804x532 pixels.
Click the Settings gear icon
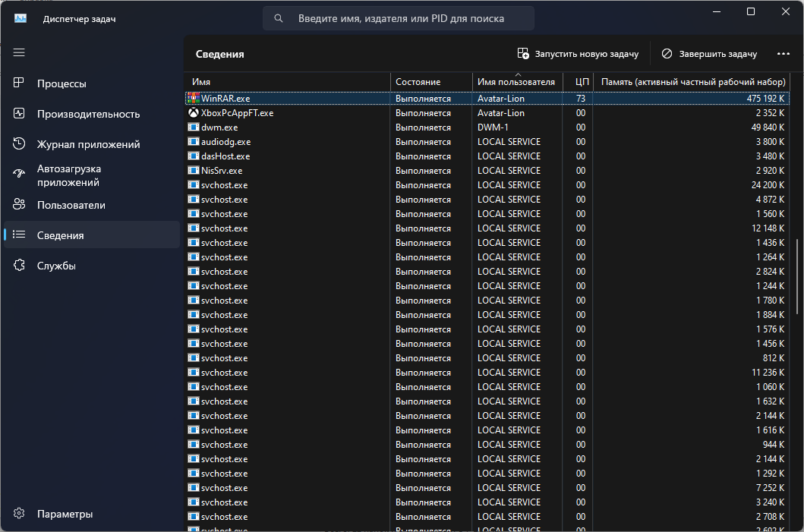pos(19,513)
